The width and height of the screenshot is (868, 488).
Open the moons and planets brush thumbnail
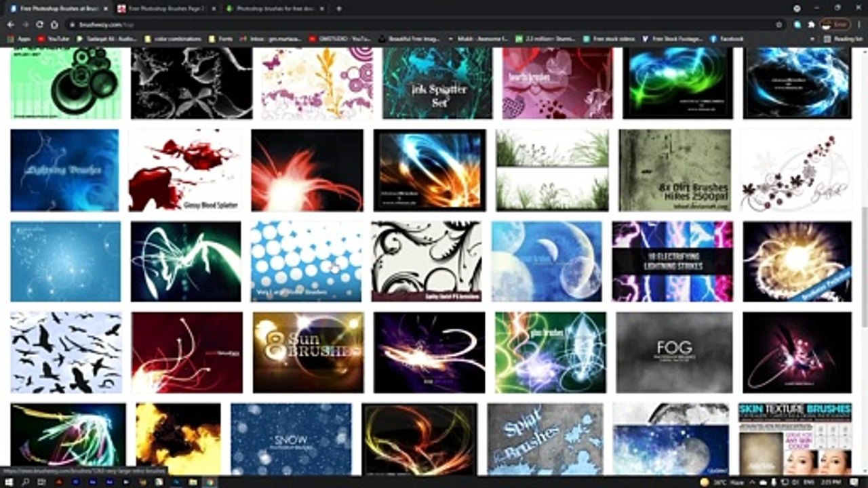click(547, 262)
